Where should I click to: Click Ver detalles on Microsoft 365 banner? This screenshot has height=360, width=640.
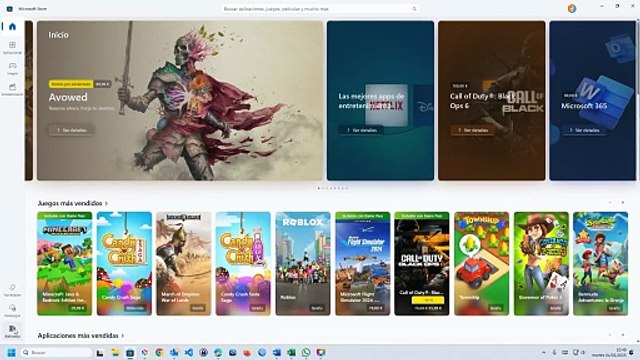tap(584, 130)
